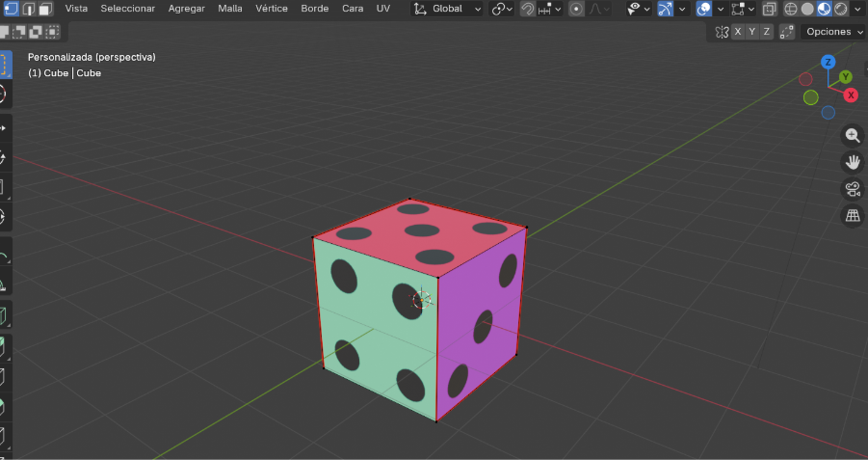The width and height of the screenshot is (868, 460).
Task: Open the Borde menu
Action: tap(315, 9)
